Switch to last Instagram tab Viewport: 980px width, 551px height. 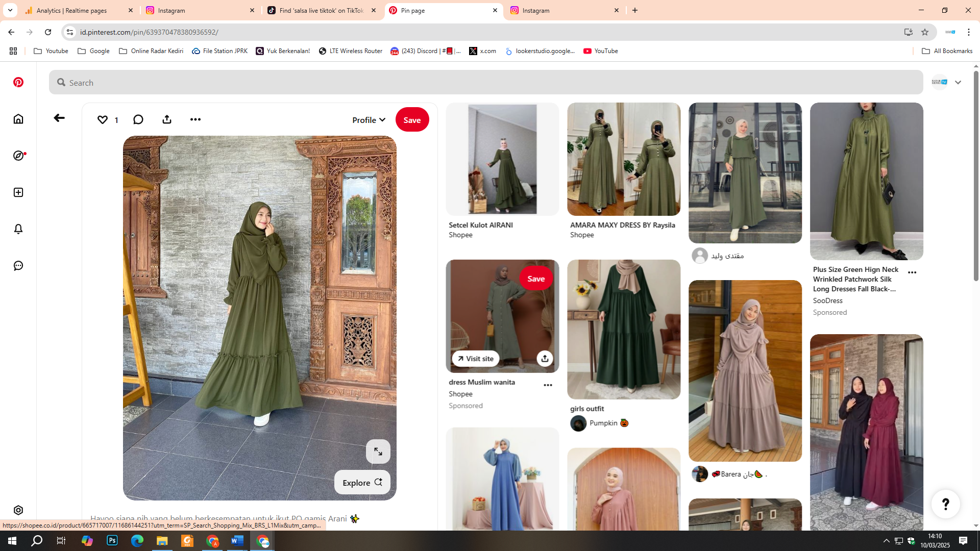[x=565, y=10]
